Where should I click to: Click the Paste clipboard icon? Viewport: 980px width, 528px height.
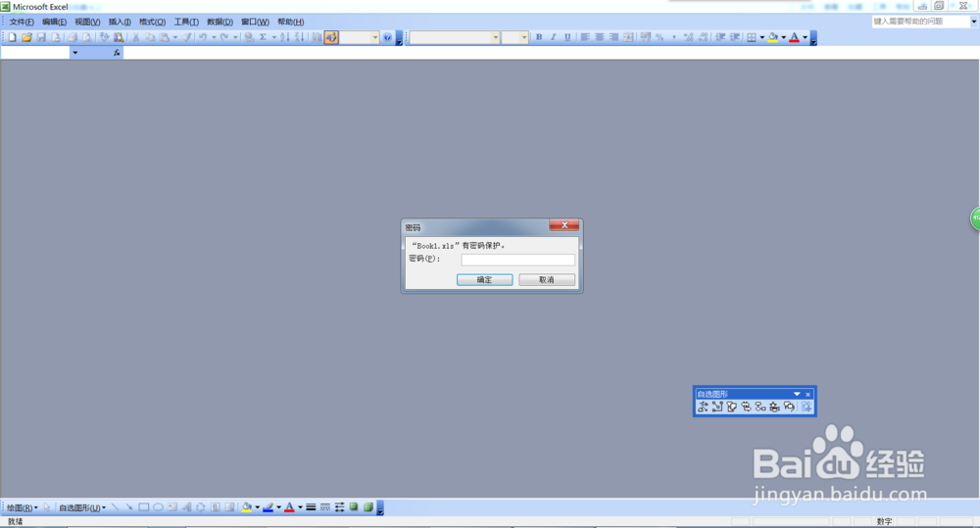point(164,37)
